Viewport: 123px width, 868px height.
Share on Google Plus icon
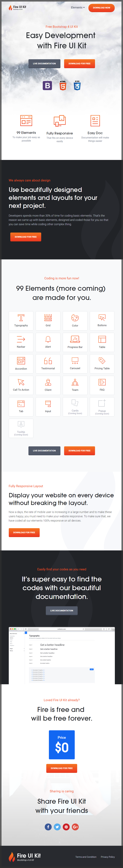[x=75, y=827]
